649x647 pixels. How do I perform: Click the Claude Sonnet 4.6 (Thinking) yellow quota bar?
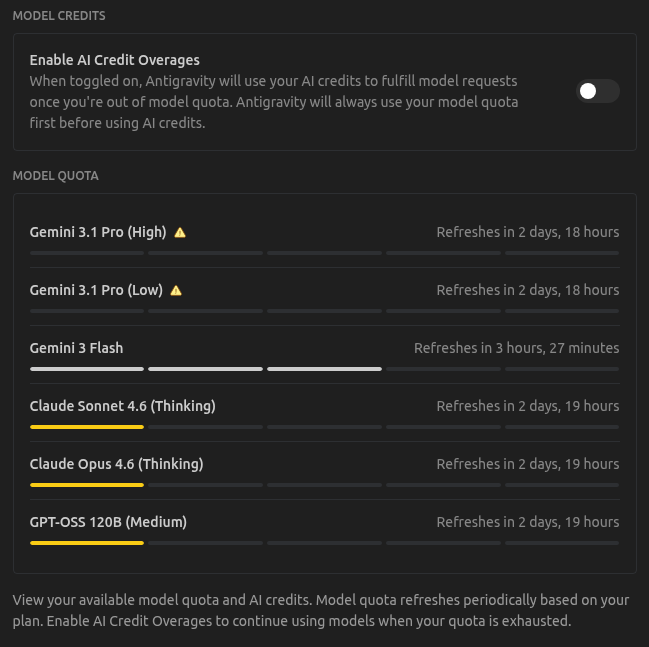87,427
